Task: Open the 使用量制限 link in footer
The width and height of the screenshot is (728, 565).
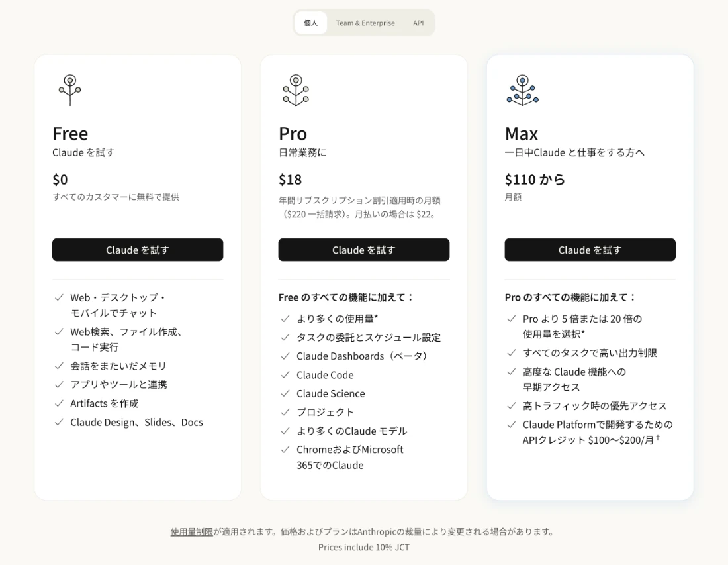Action: 191,531
